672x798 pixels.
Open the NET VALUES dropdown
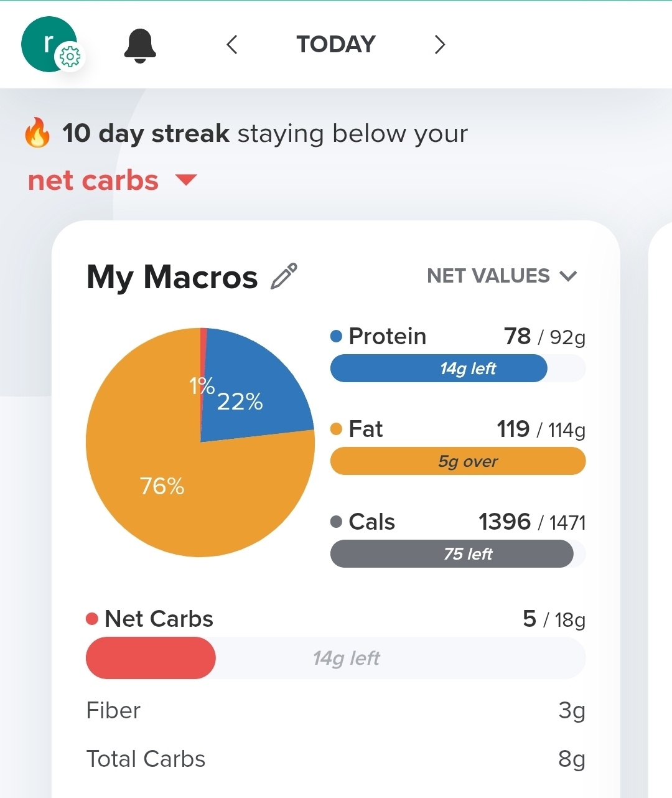coord(502,276)
